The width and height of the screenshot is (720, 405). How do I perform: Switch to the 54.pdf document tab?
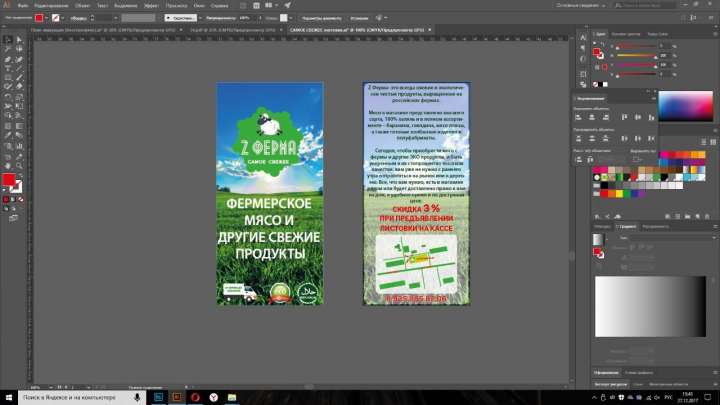(x=232, y=30)
